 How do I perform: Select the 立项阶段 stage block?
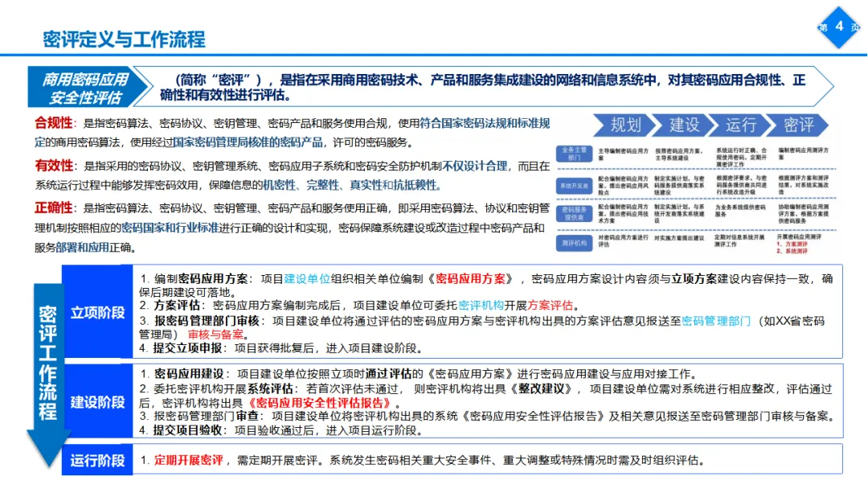click(97, 312)
